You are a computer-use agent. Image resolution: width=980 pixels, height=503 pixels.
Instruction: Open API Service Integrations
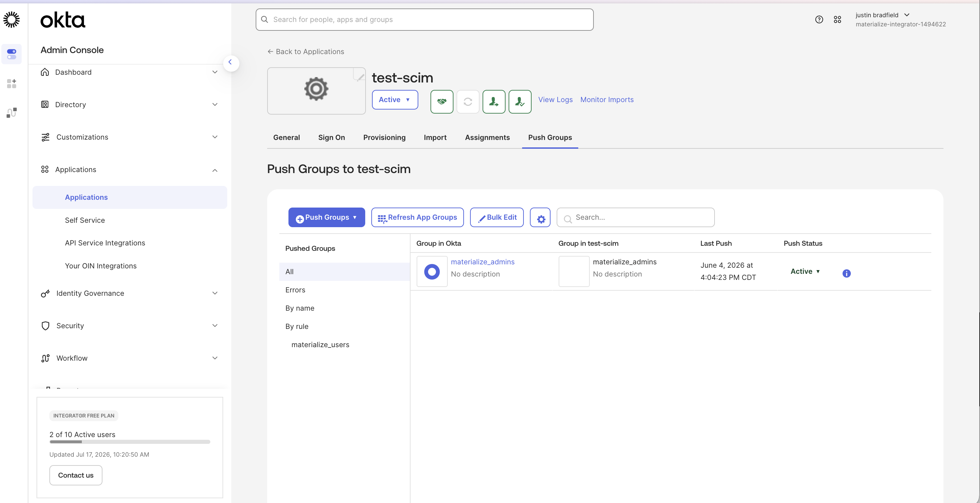coord(104,243)
